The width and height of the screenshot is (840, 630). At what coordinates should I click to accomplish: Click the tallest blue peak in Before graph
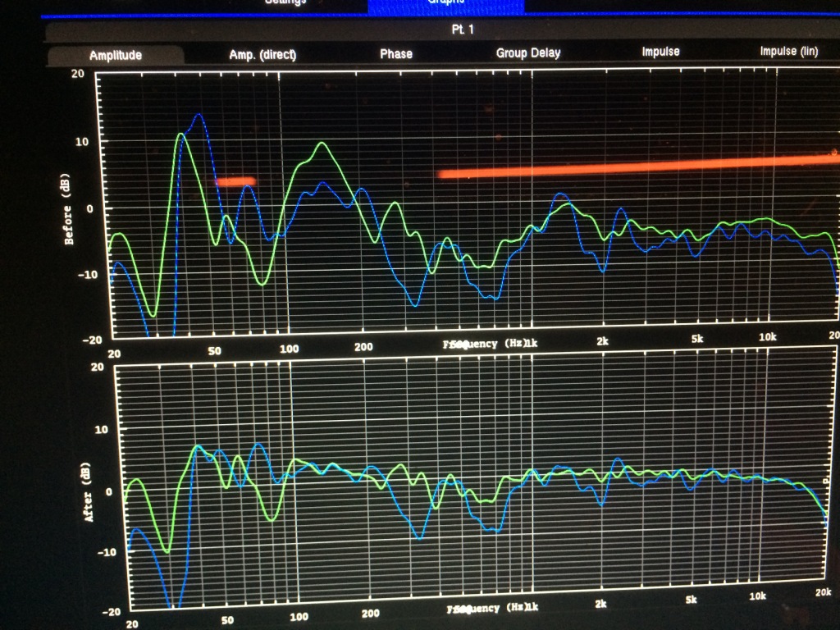198,115
